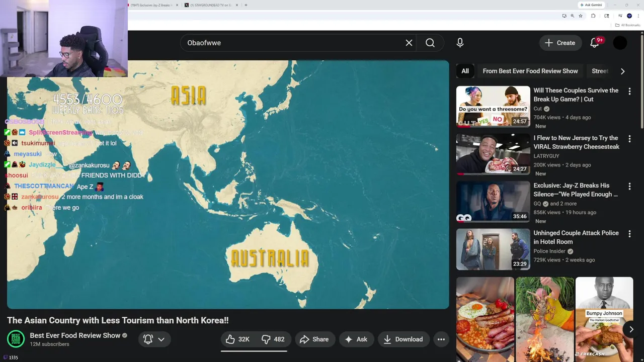Close the Jay-Z Breaks browser tab
The height and width of the screenshot is (362, 644).
tap(177, 5)
